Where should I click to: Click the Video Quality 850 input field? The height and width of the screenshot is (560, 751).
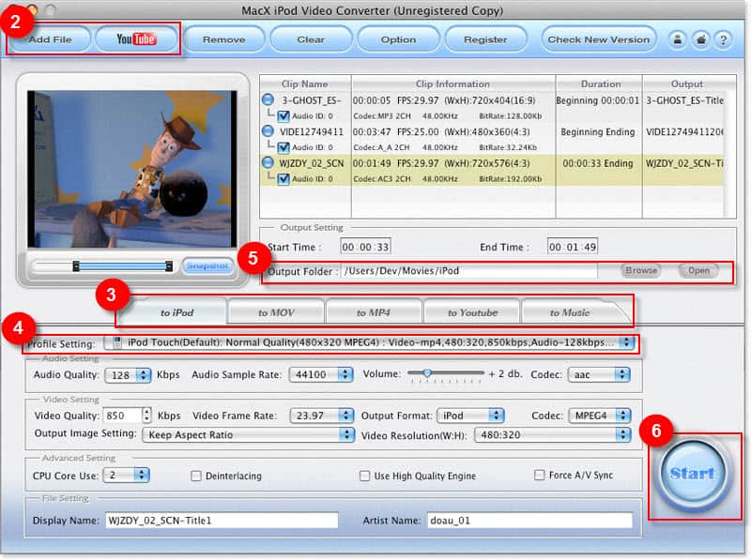[x=124, y=416]
